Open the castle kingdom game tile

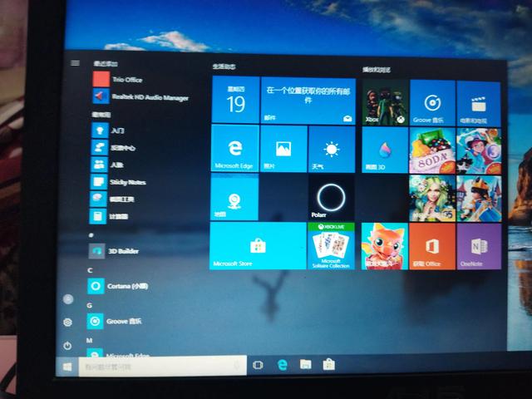click(x=479, y=199)
